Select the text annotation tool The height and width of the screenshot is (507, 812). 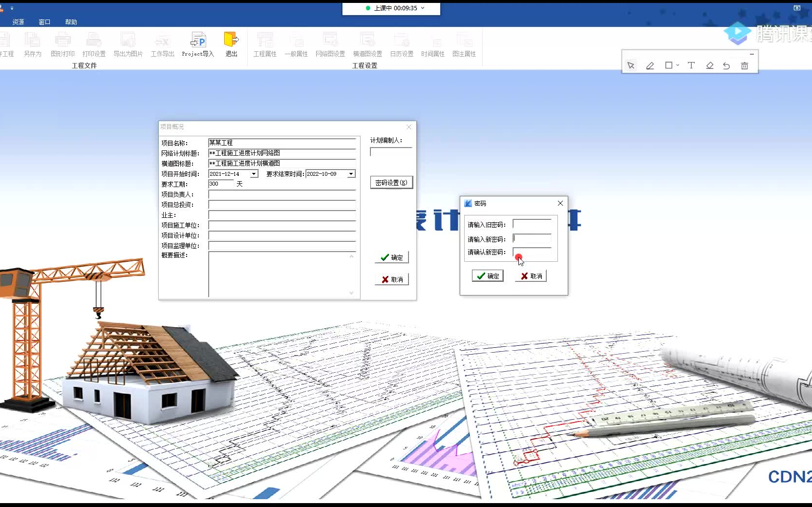pos(691,65)
